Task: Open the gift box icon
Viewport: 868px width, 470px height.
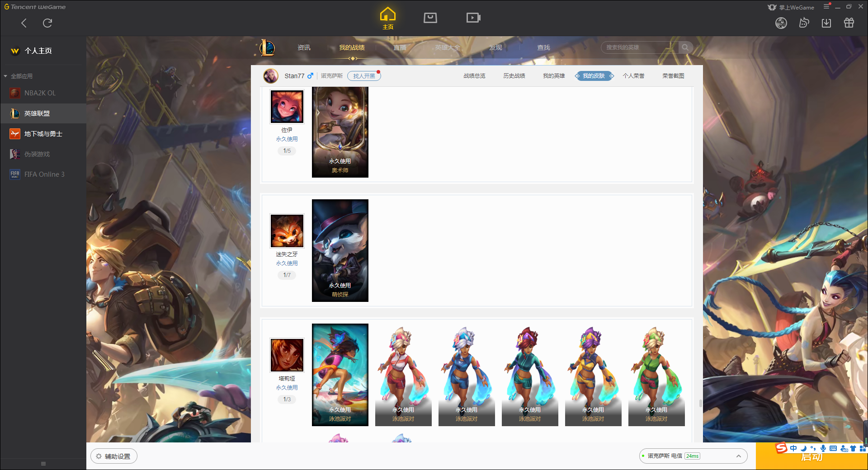Action: pos(849,23)
